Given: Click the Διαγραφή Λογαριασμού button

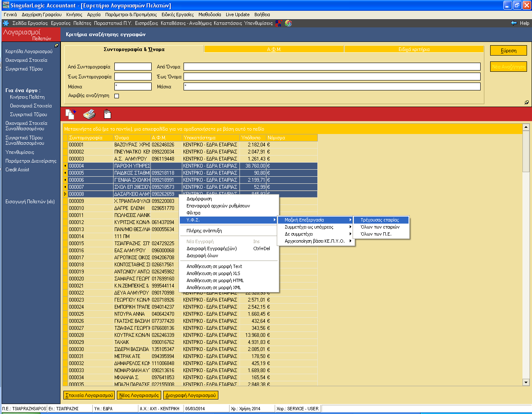Looking at the screenshot, I should pyautogui.click(x=191, y=395).
